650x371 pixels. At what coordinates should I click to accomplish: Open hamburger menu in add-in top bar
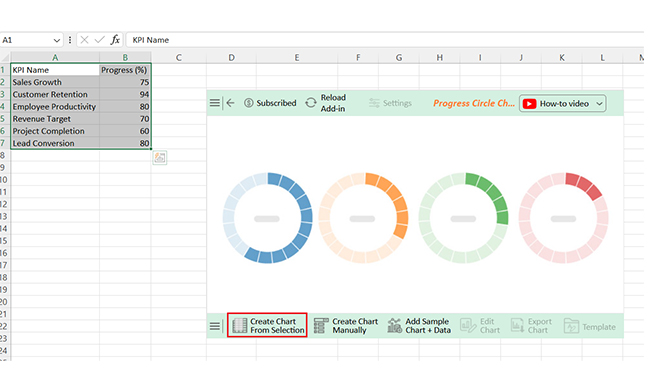(214, 103)
